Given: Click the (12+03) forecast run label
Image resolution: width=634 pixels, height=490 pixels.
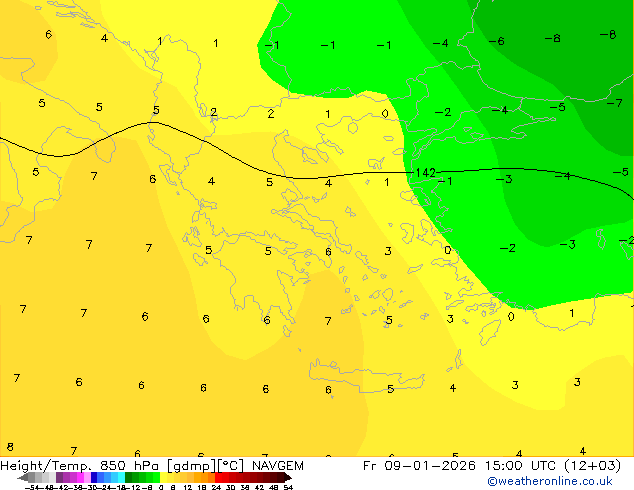Looking at the screenshot, I should 592,466.
